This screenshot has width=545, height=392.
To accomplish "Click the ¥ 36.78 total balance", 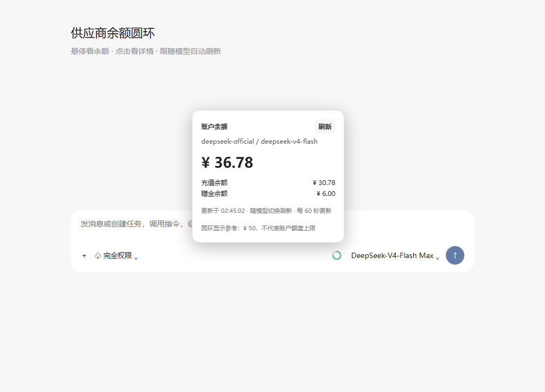I will point(227,162).
